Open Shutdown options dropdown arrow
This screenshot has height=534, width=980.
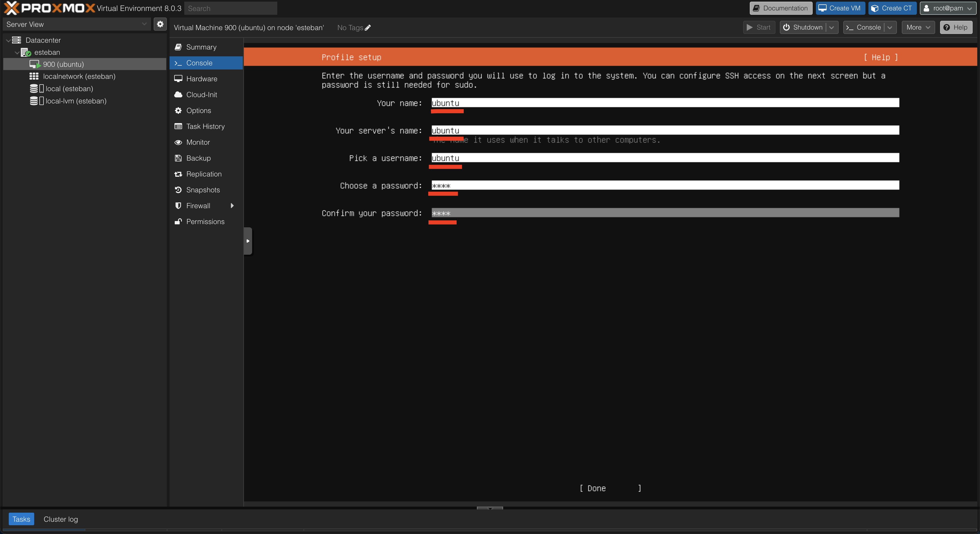[832, 27]
